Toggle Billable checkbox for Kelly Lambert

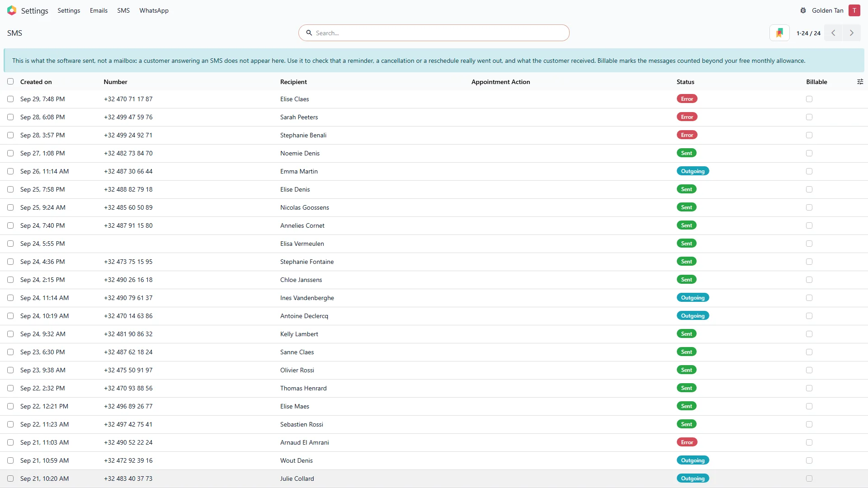[809, 334]
